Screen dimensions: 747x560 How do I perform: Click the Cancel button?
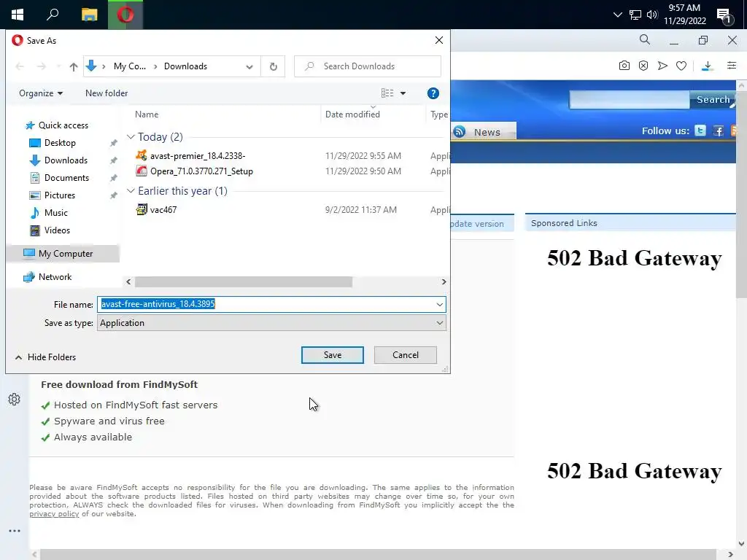[406, 355]
